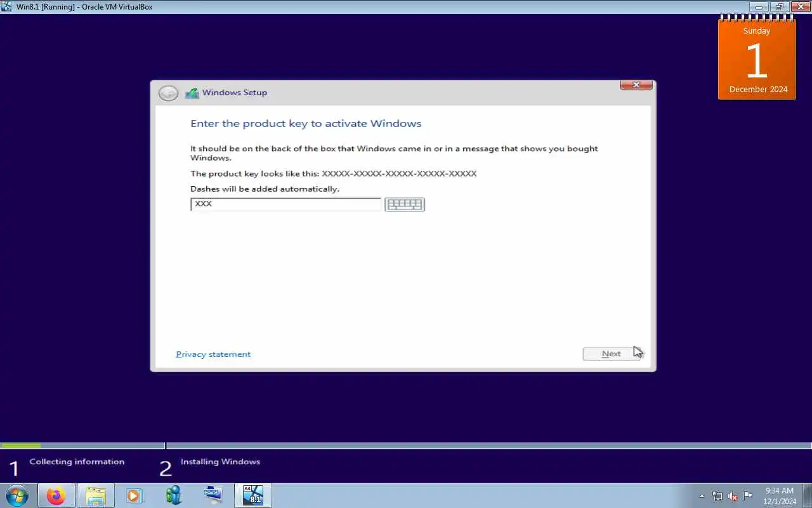Click the 'Enter the product key' heading
Image resolution: width=812 pixels, height=508 pixels.
click(x=306, y=123)
